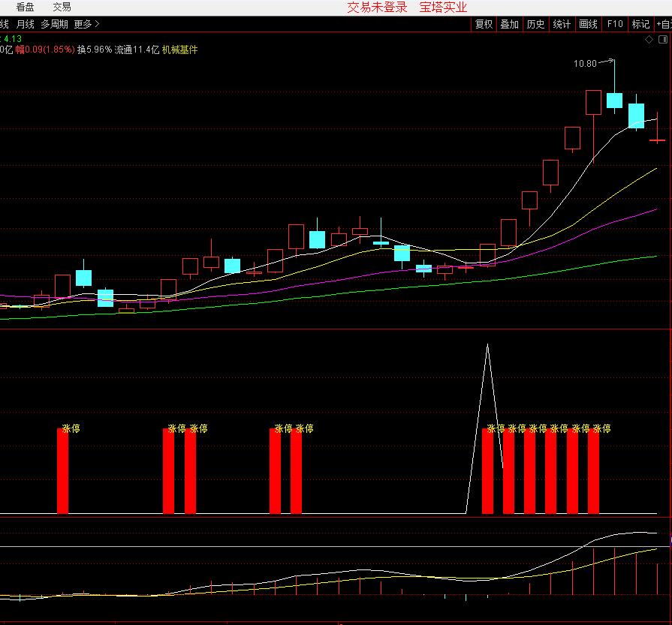Click the 10.80 high price marker
The height and width of the screenshot is (625, 672).
coord(585,64)
